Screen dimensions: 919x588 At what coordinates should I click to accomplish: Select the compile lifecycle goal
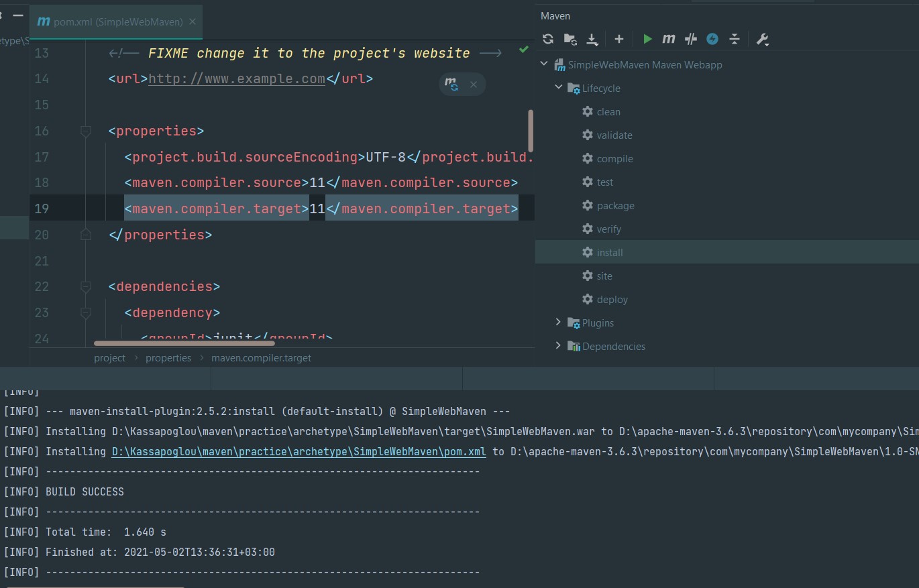tap(615, 159)
